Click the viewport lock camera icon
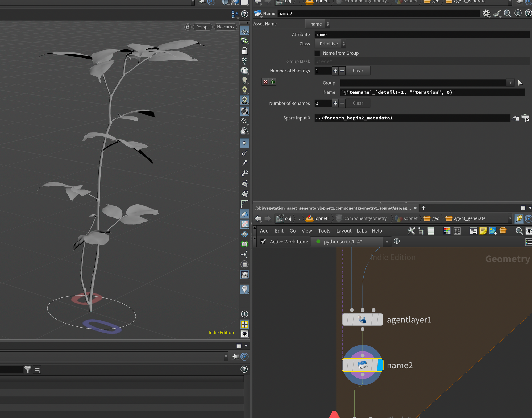 point(188,27)
